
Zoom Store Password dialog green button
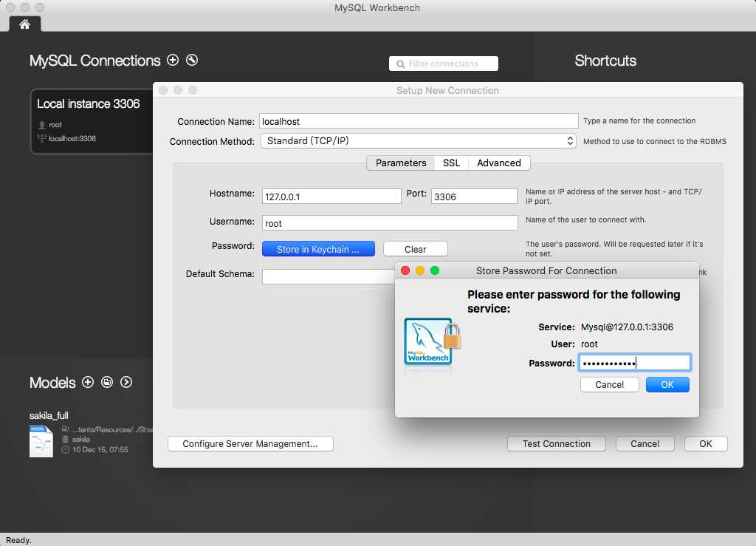pyautogui.click(x=435, y=270)
